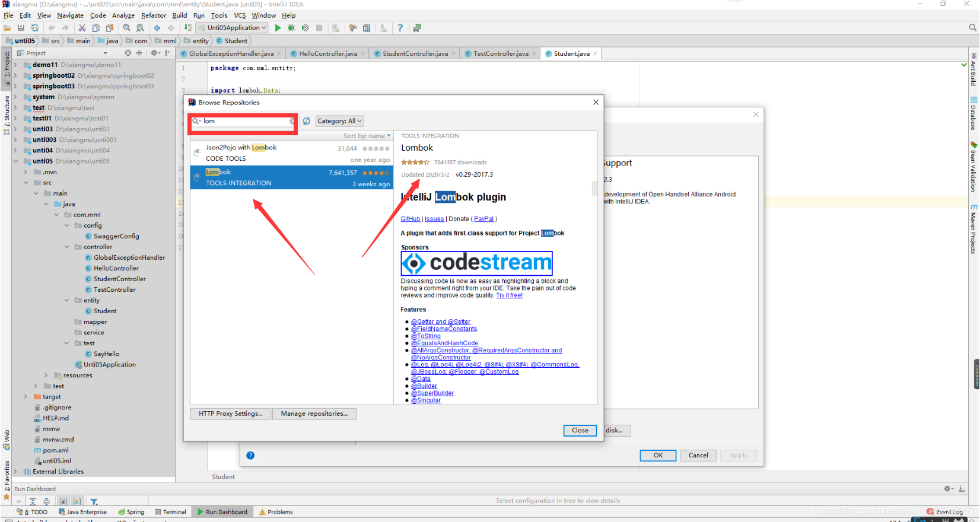This screenshot has width=980, height=522.
Task: Click the Synchronize toolbar icon
Action: coord(35,28)
